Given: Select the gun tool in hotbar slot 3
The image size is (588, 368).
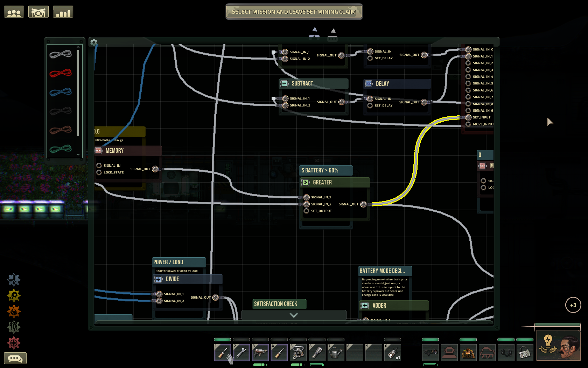Looking at the screenshot, I should [260, 352].
